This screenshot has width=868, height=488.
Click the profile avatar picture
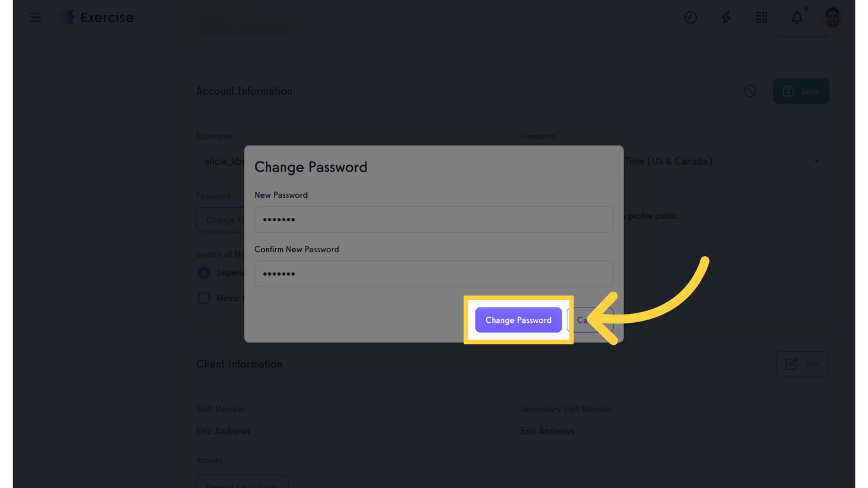[x=832, y=17]
